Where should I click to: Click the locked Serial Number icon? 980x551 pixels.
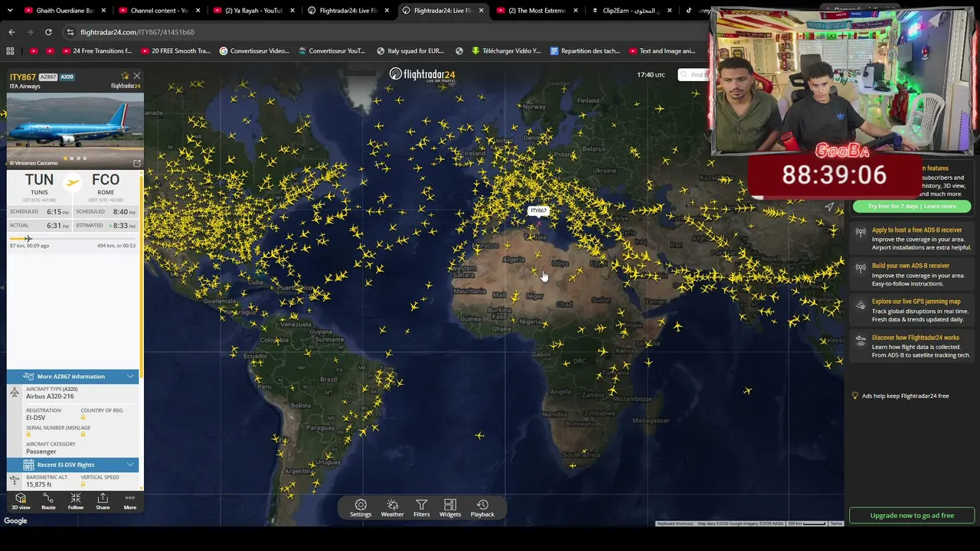tap(28, 435)
